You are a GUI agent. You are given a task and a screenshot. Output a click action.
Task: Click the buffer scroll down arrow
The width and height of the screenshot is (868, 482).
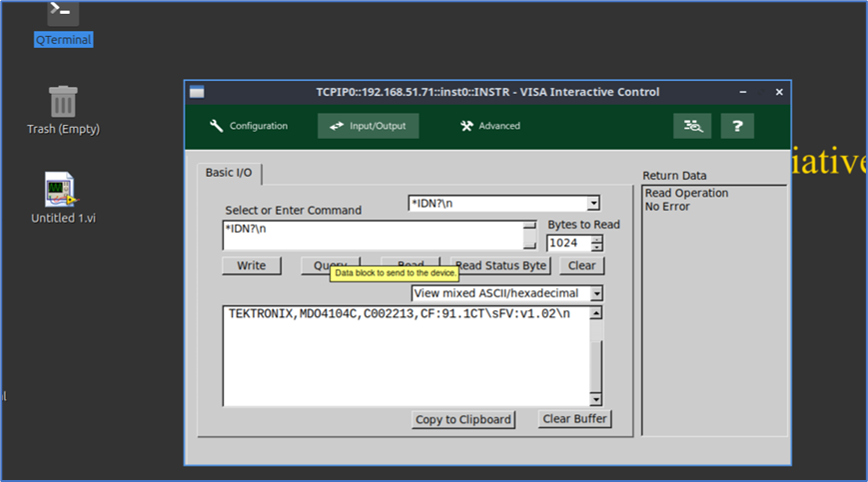pyautogui.click(x=595, y=399)
